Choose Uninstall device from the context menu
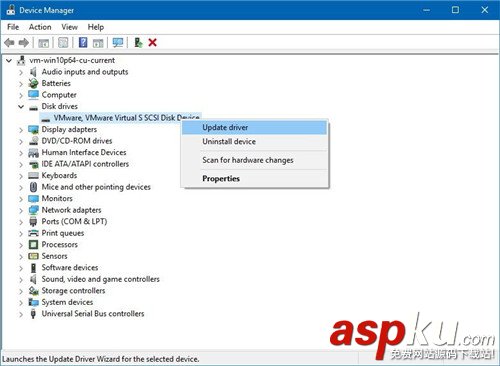 (x=255, y=142)
